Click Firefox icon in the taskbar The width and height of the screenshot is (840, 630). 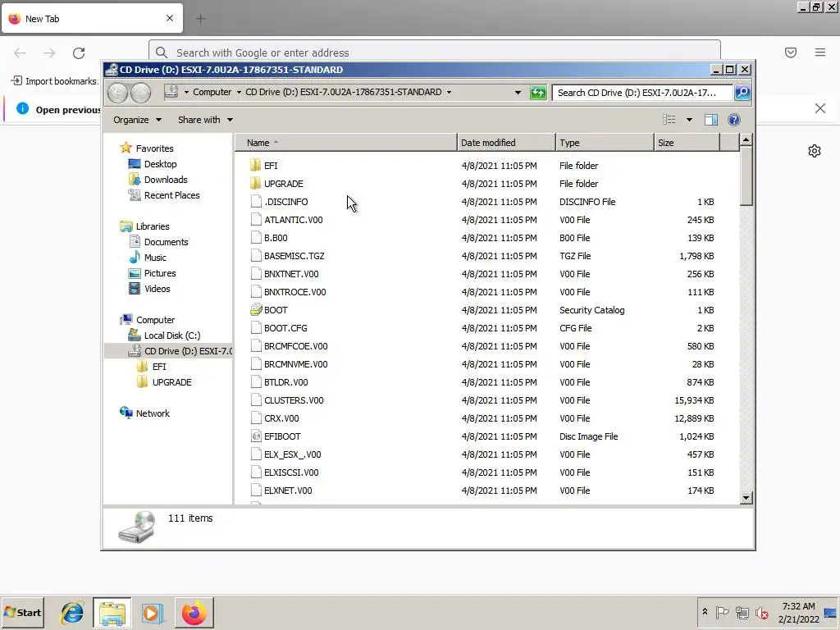[x=194, y=612]
